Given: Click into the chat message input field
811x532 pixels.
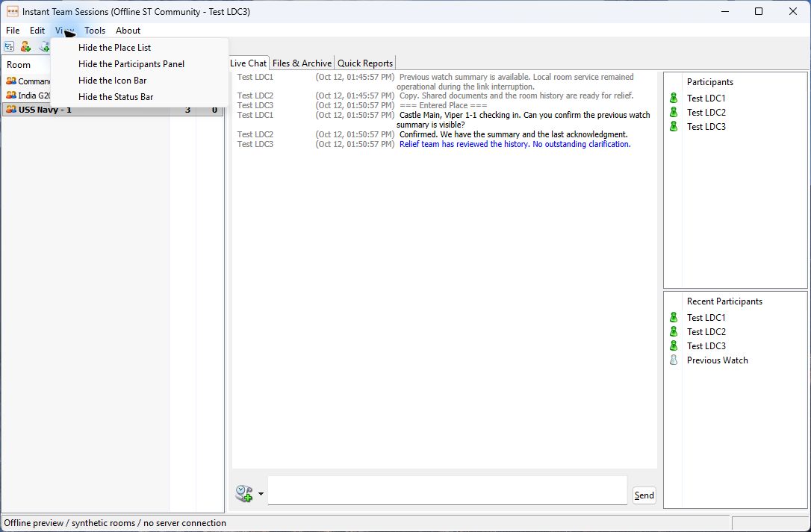Looking at the screenshot, I should click(x=447, y=490).
